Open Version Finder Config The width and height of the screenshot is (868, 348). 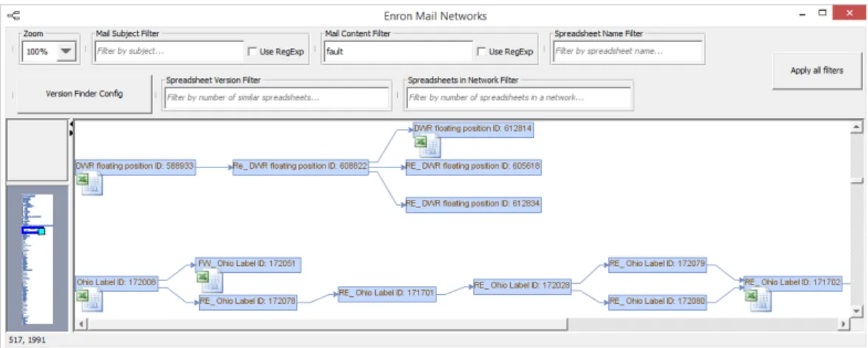(84, 94)
